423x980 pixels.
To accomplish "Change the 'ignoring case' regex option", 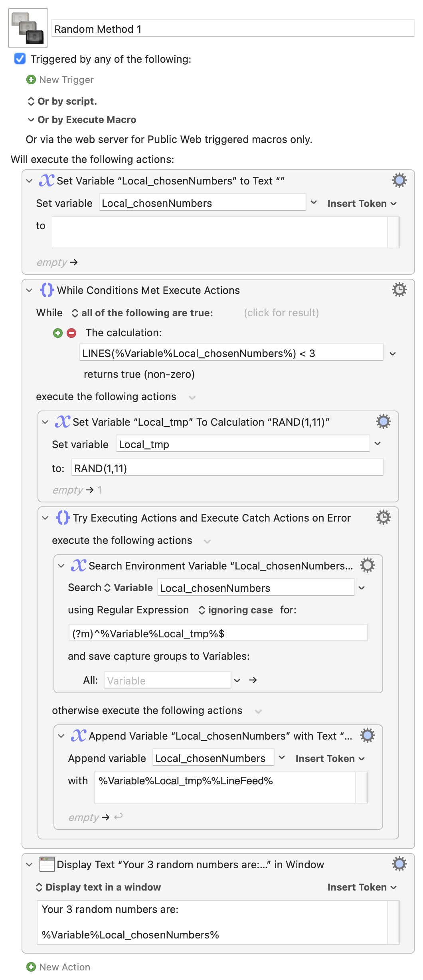I will [235, 610].
